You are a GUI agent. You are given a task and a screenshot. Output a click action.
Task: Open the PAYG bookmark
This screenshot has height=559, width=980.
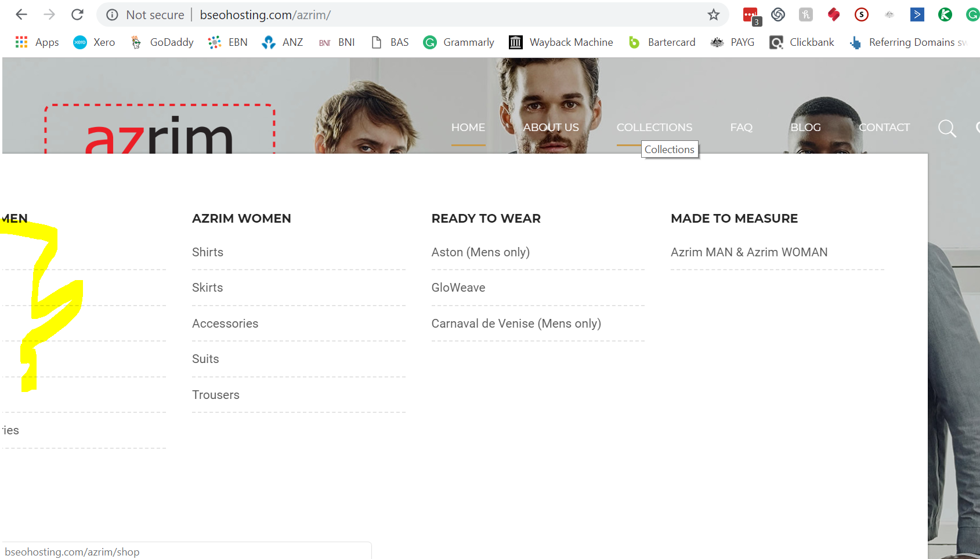click(732, 42)
